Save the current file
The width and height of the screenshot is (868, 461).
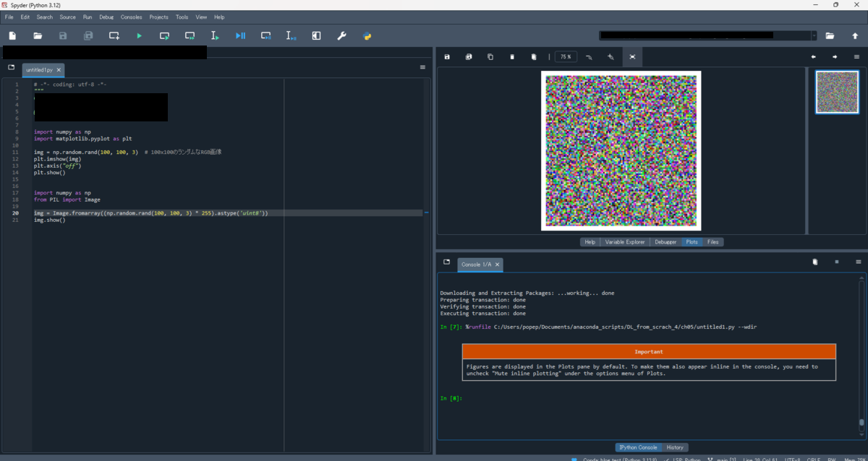point(63,35)
